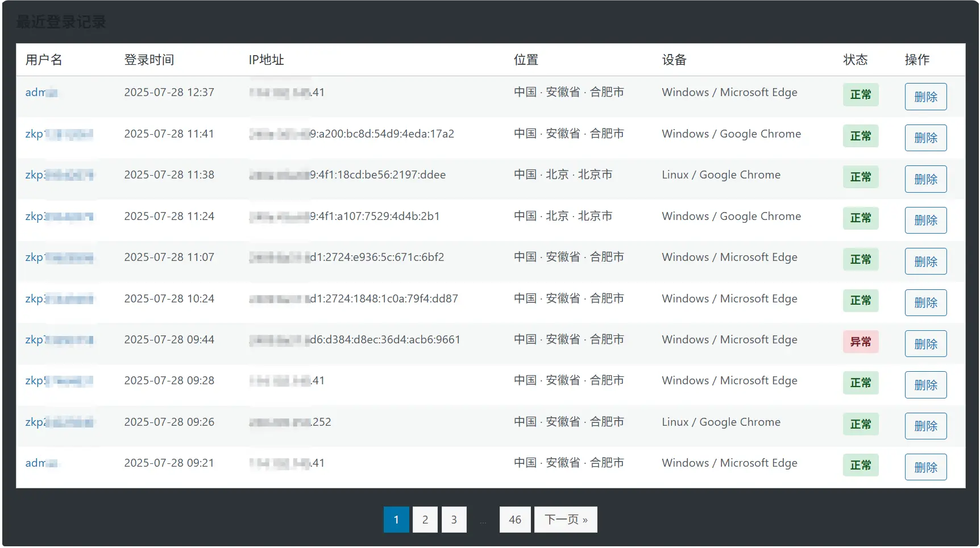Viewport: 980px width, 548px height.
Task: Click the 操作 column header
Action: 917,60
